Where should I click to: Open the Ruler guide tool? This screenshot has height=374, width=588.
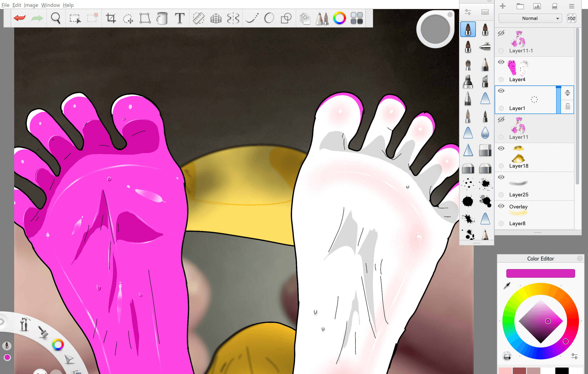pos(199,18)
